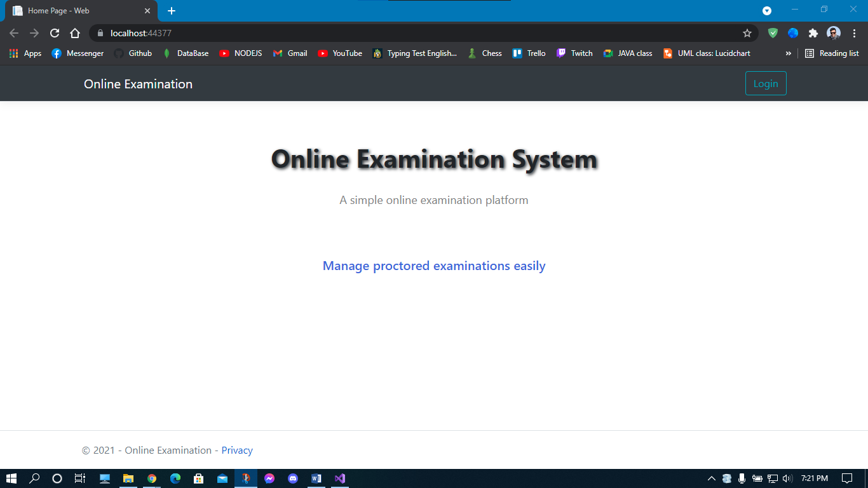Click the Login button in navbar

click(x=765, y=84)
